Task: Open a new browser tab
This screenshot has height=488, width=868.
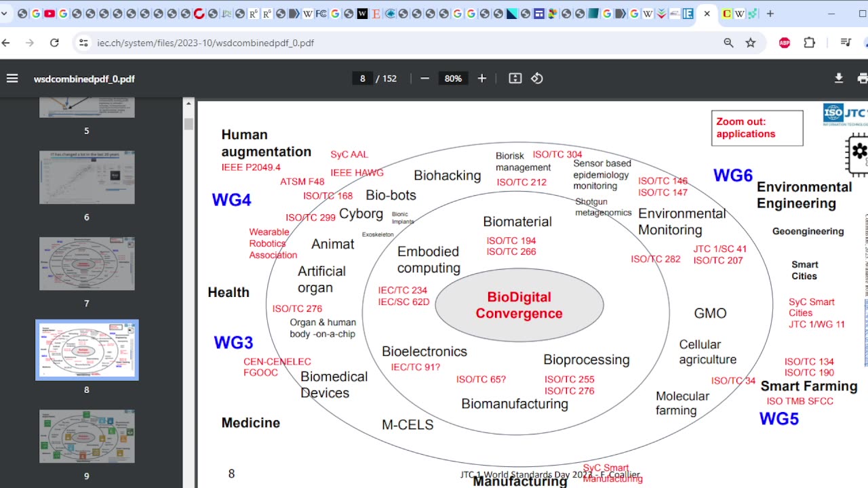Action: [x=770, y=14]
